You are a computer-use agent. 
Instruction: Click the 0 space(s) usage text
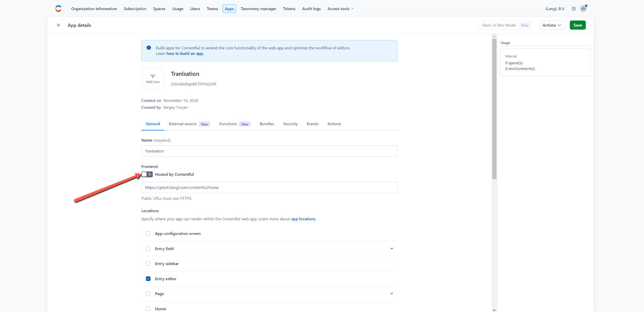coord(514,63)
